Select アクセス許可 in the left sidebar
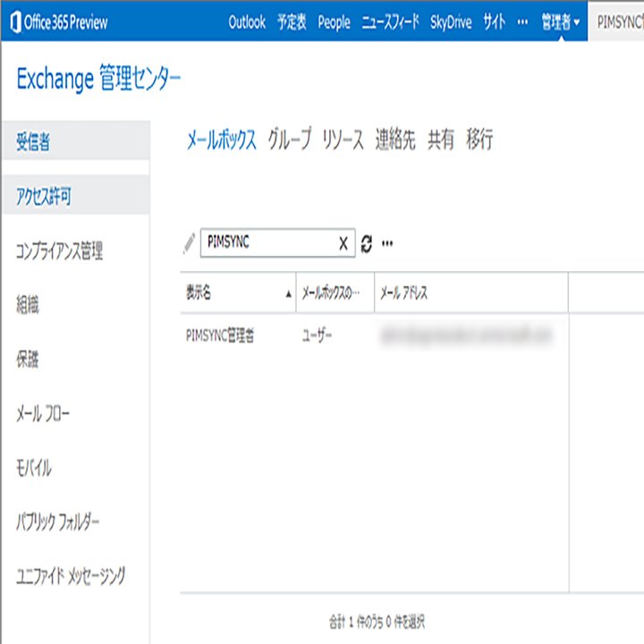644x644 pixels. click(76, 195)
